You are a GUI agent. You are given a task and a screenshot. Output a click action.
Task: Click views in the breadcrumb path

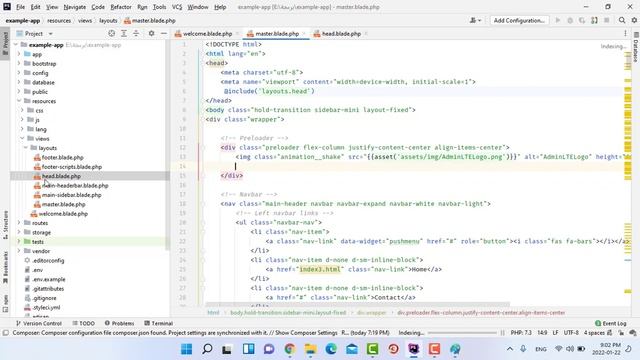point(85,20)
